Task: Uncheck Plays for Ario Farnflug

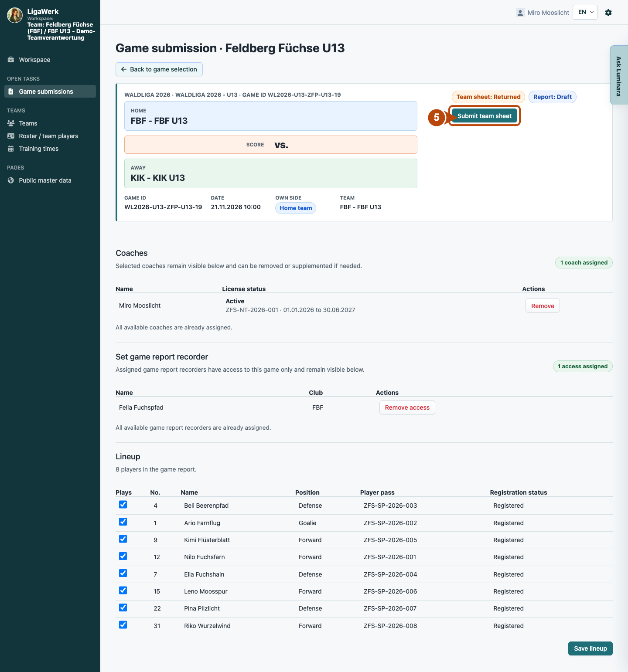Action: coord(123,522)
